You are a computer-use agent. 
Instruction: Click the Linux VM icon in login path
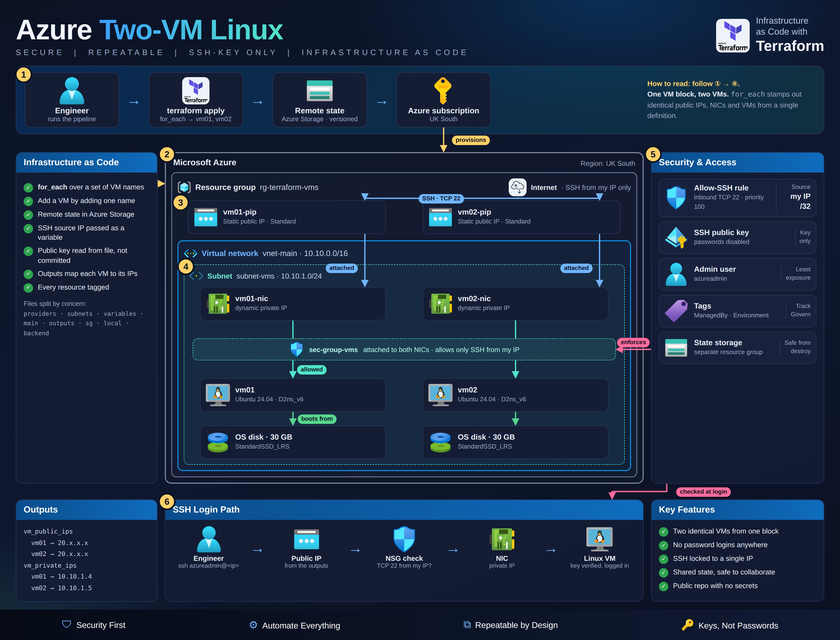tap(599, 539)
